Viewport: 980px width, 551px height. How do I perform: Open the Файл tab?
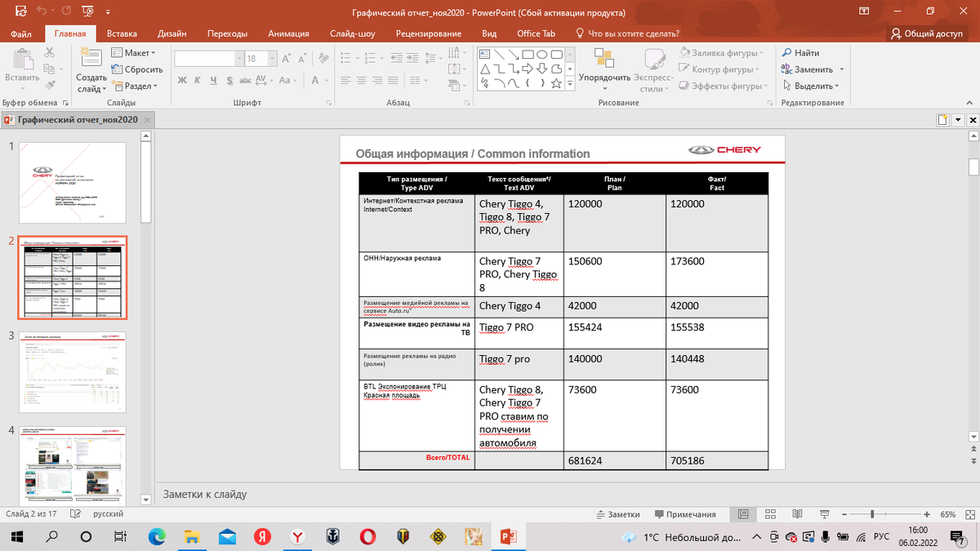22,33
